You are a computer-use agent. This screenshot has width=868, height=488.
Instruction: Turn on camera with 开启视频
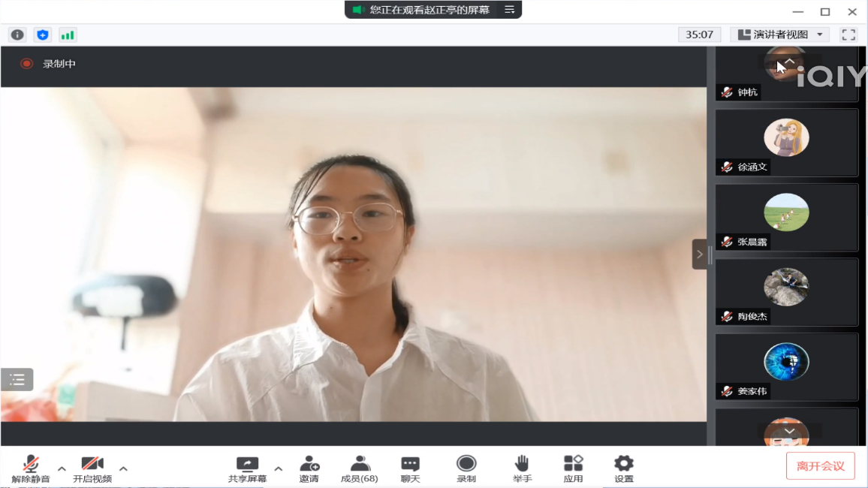(92, 468)
